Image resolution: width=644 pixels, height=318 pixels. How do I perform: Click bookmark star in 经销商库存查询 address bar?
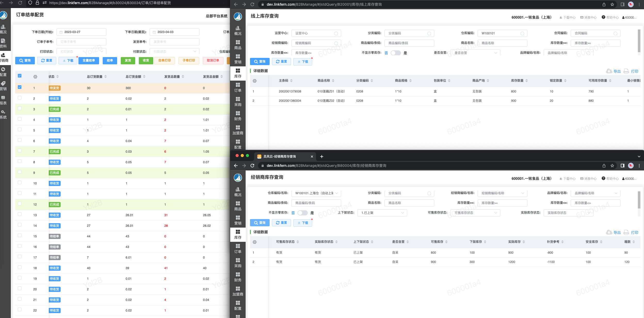click(612, 166)
